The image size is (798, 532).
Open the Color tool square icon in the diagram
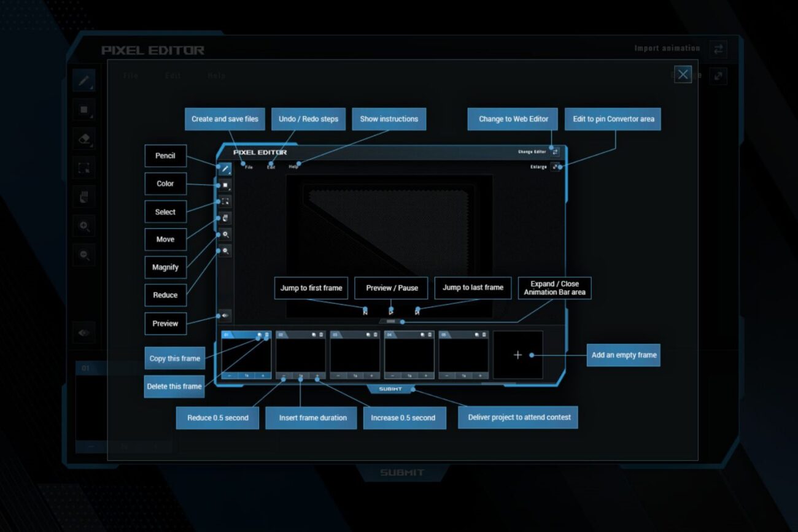click(225, 185)
